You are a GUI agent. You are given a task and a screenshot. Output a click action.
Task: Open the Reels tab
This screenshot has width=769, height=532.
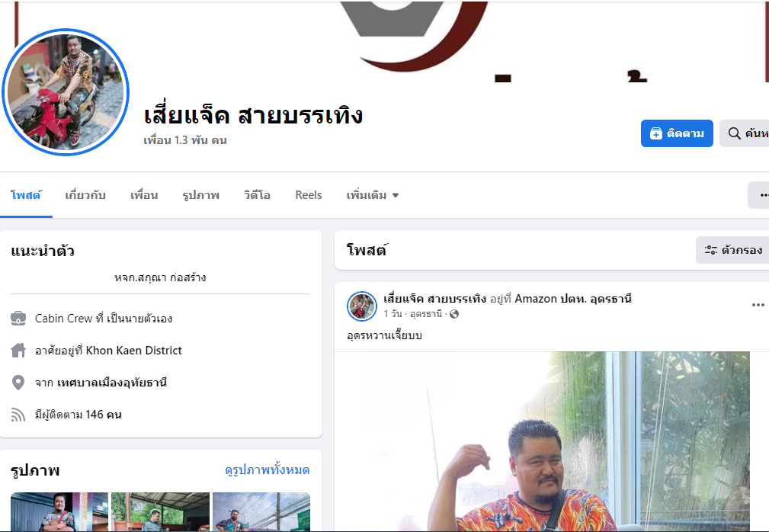[x=309, y=195]
